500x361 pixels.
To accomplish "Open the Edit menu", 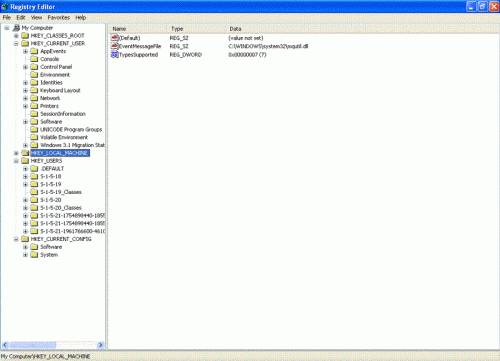I will pyautogui.click(x=21, y=18).
